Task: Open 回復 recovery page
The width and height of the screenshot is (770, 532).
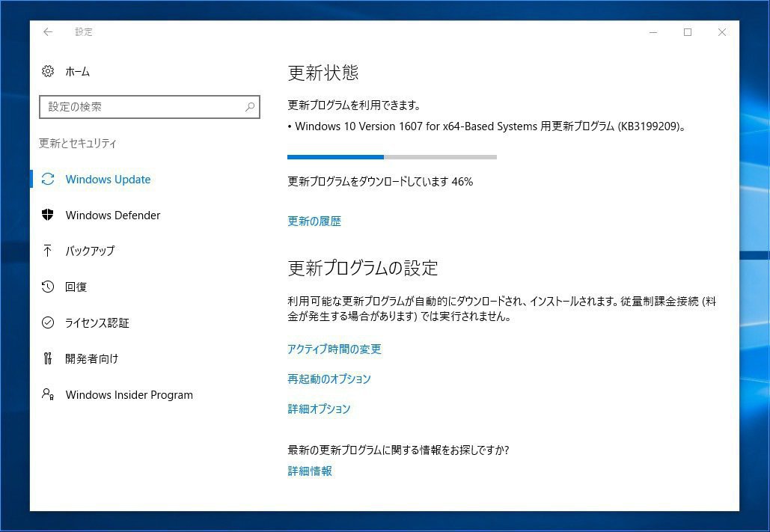Action: click(x=76, y=287)
